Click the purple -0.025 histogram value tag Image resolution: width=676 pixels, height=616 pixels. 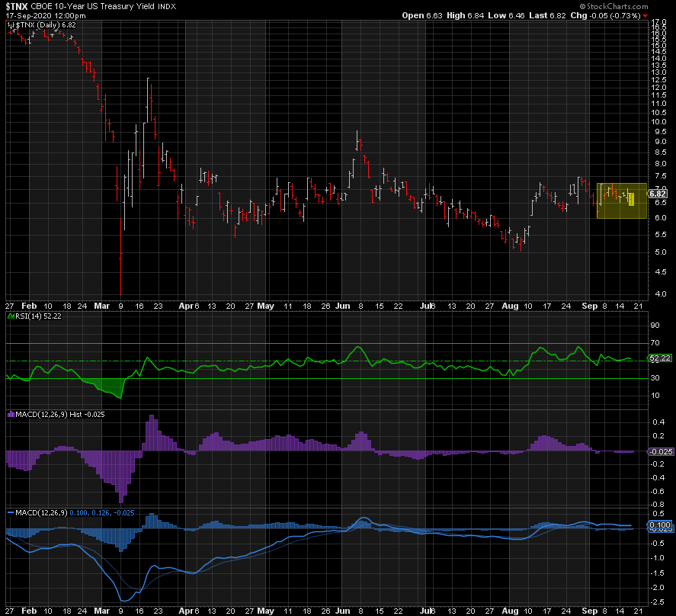(661, 451)
